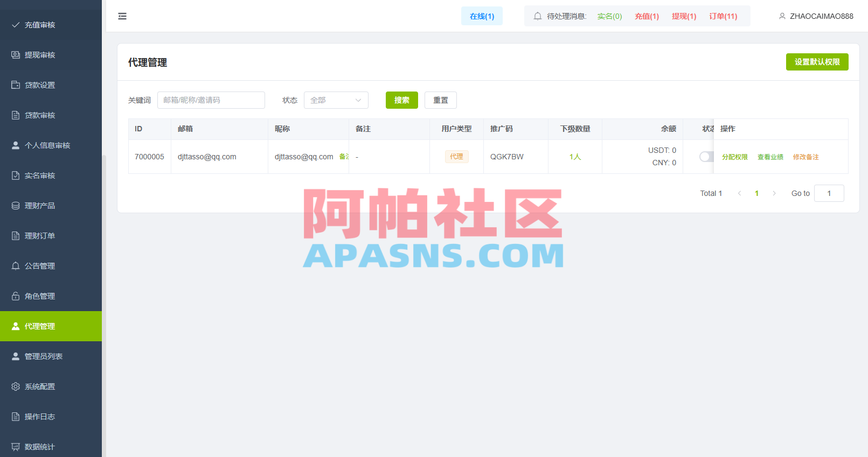Go to the previous page arrow

click(740, 193)
